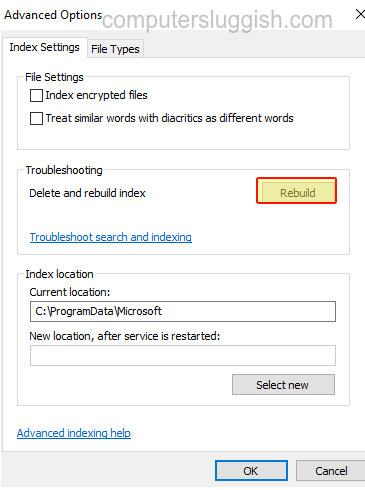This screenshot has height=490, width=365.
Task: Click the File Settings group heading
Action: click(54, 77)
